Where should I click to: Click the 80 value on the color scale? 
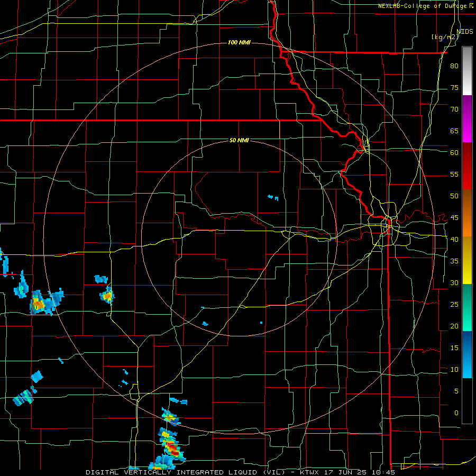click(x=454, y=66)
